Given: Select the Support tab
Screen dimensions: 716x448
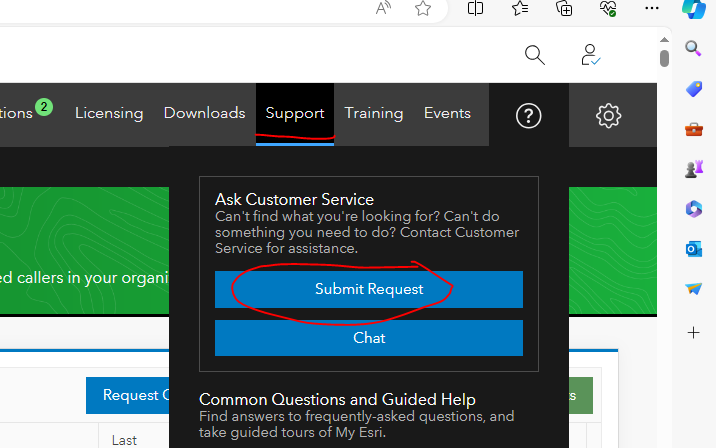Looking at the screenshot, I should [295, 114].
